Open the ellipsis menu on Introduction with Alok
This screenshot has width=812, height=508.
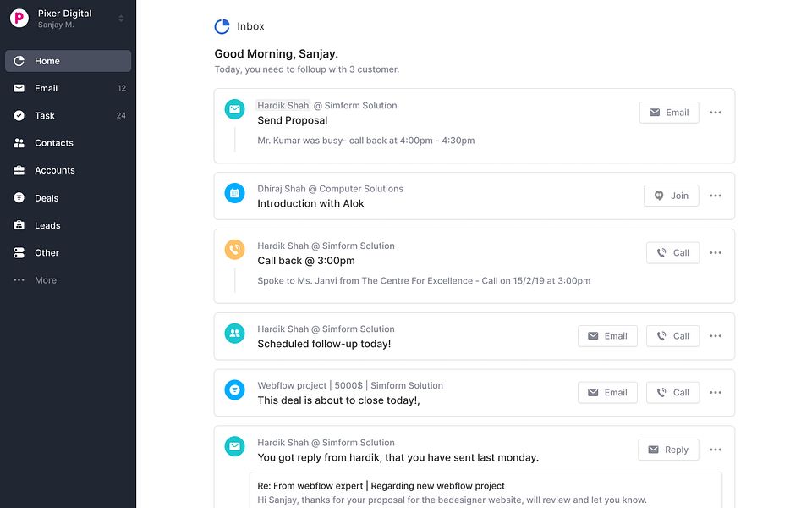point(716,196)
